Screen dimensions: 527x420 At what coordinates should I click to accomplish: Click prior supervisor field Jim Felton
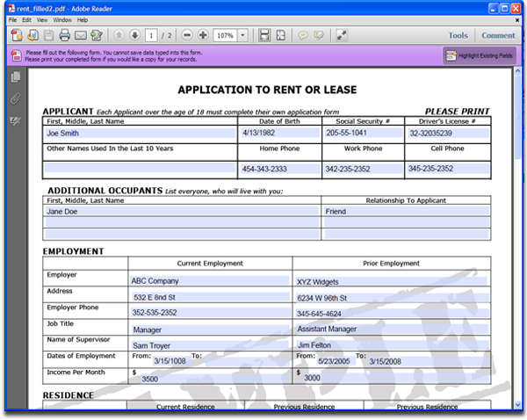pyautogui.click(x=392, y=345)
